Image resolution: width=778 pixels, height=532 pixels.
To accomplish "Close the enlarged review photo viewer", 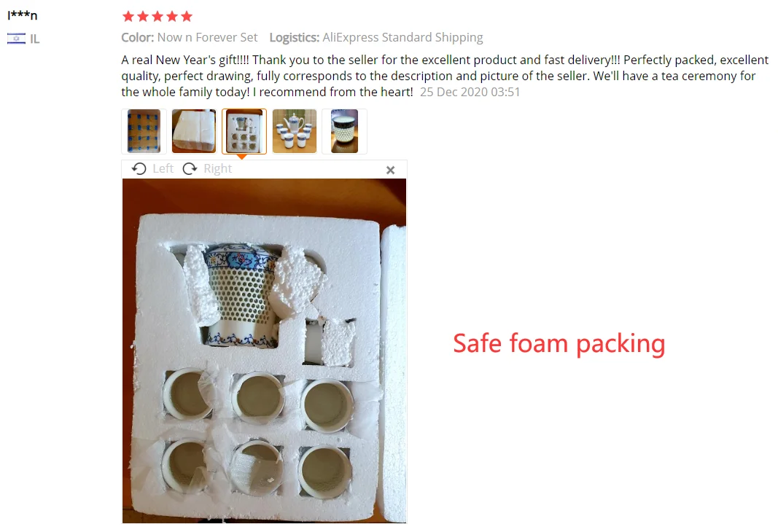I will click(x=391, y=170).
